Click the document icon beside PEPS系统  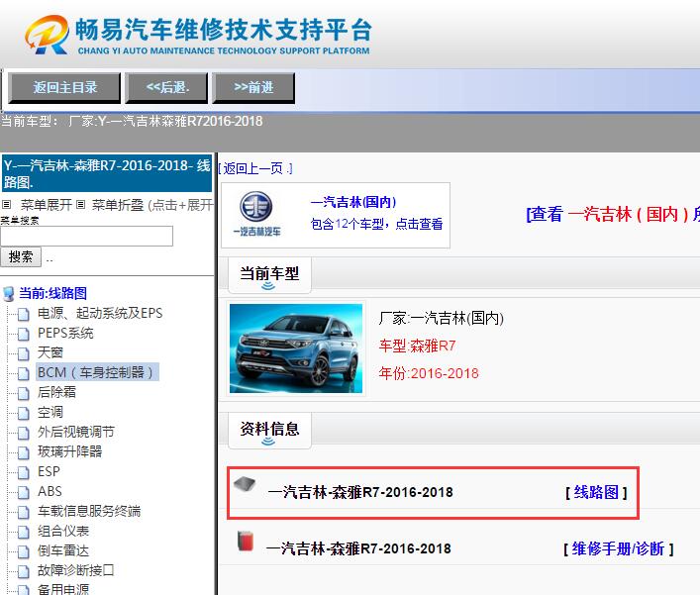coord(24,334)
